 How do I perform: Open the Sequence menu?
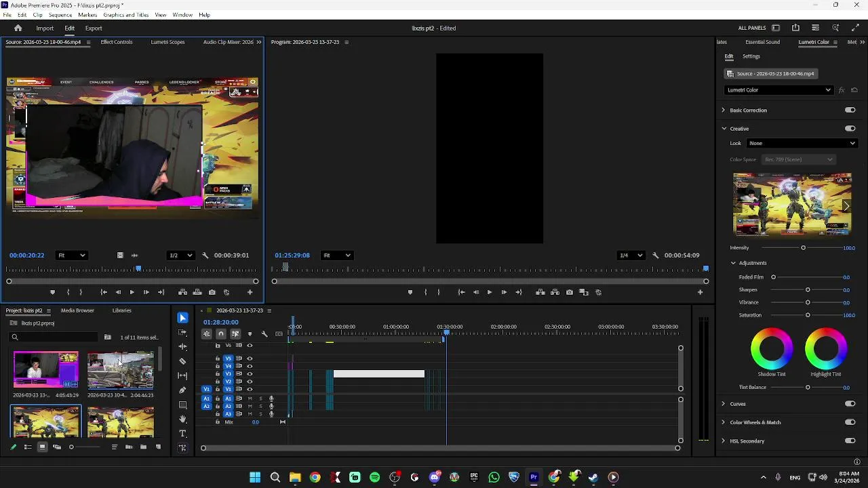coord(60,14)
